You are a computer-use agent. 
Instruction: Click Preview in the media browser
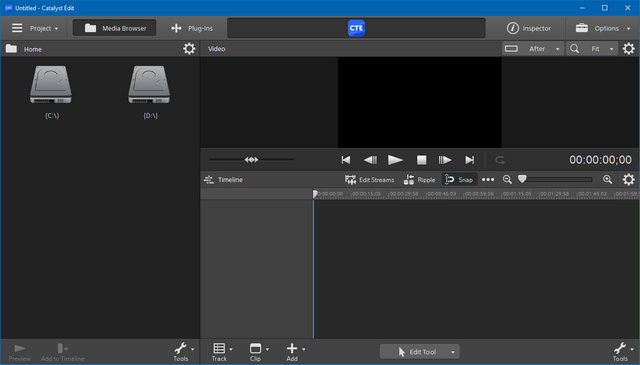(20, 352)
